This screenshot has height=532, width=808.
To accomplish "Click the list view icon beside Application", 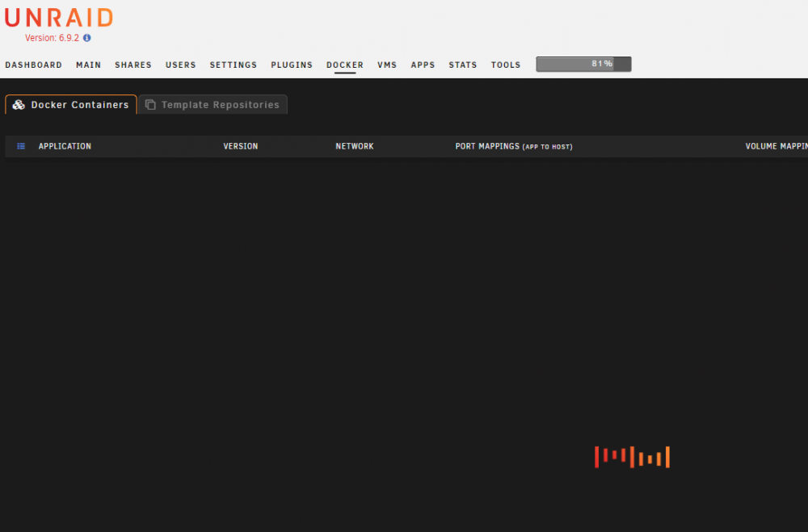I will click(21, 146).
